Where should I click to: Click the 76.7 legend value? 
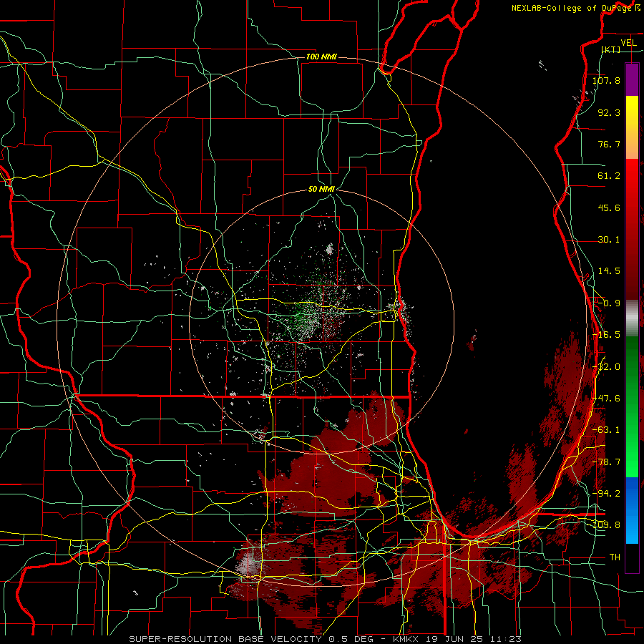pos(609,144)
